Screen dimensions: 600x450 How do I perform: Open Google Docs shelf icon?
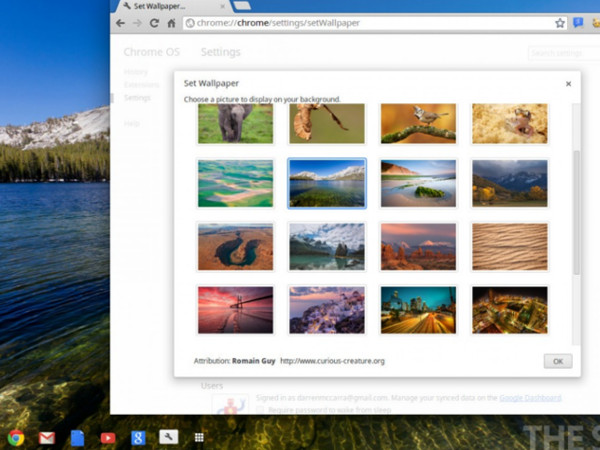tap(77, 438)
